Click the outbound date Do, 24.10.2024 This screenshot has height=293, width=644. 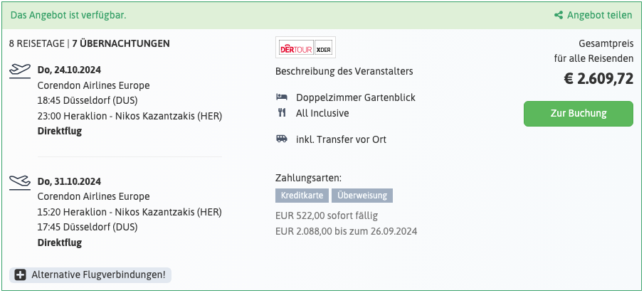[x=69, y=70]
